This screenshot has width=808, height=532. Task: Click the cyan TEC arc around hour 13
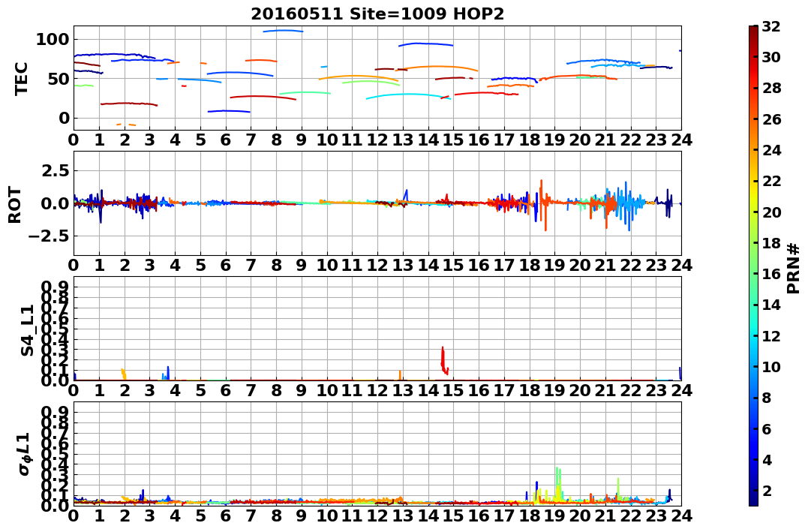(408, 95)
